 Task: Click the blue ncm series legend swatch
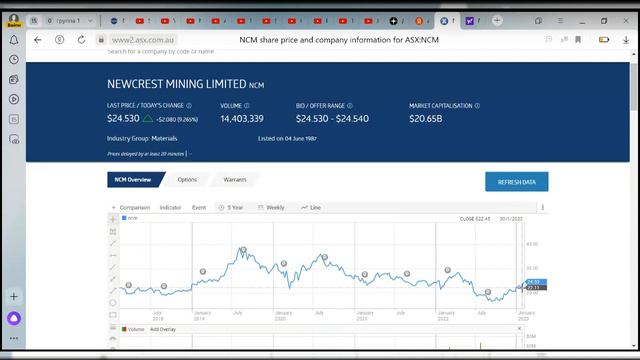click(x=124, y=218)
